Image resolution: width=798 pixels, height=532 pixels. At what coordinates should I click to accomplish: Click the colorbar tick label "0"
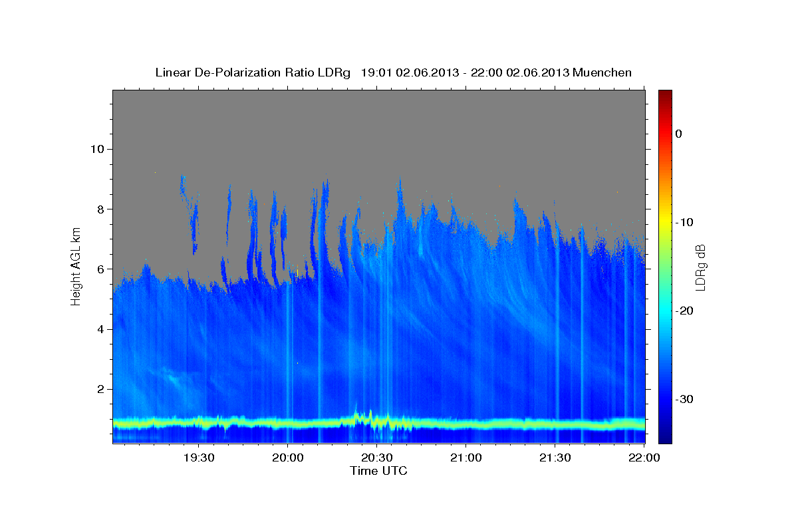(x=679, y=134)
